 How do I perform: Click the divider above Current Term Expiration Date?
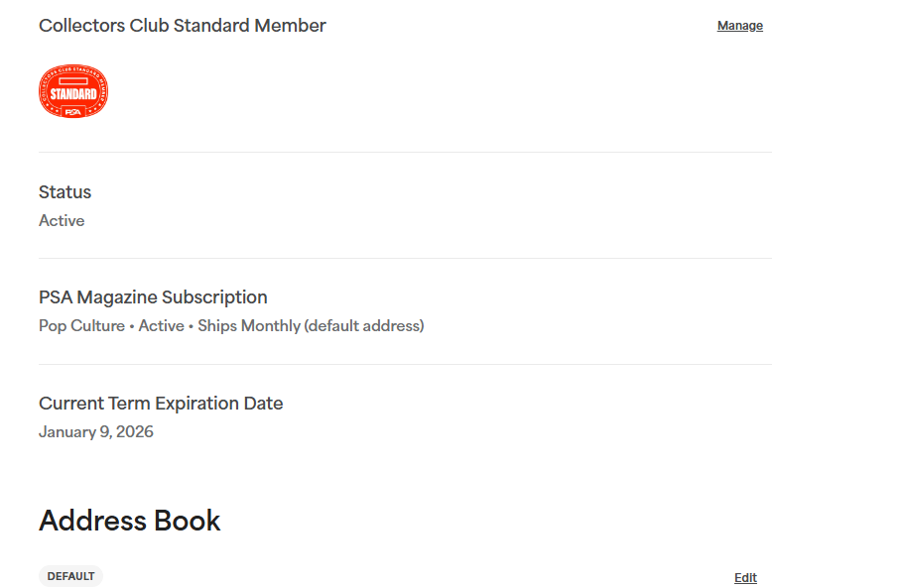(x=405, y=365)
